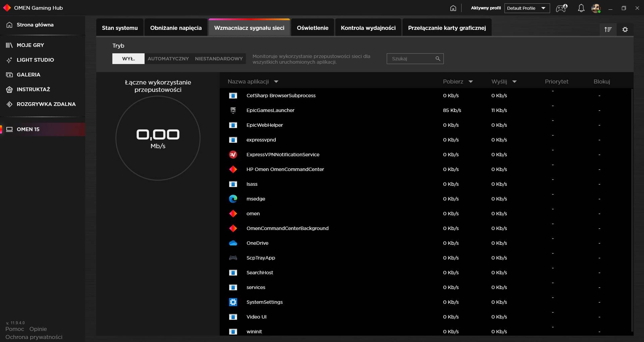Sort by Nazwa aplikacji column arrow
The height and width of the screenshot is (342, 644).
point(276,81)
